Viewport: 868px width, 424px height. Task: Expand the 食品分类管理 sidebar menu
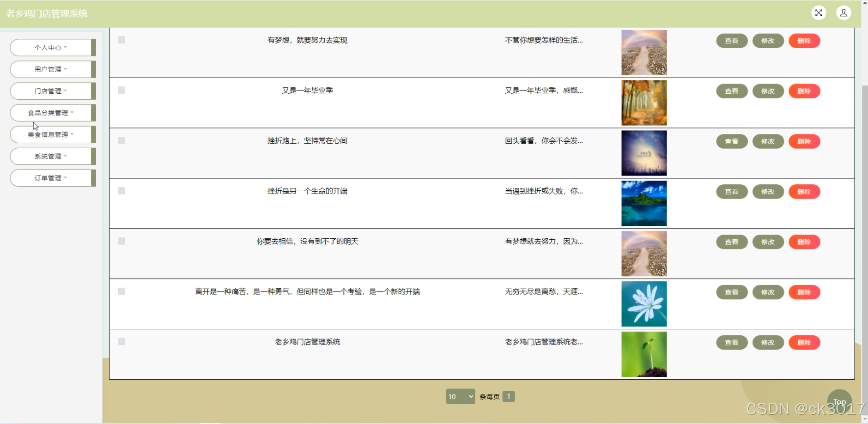pyautogui.click(x=53, y=113)
